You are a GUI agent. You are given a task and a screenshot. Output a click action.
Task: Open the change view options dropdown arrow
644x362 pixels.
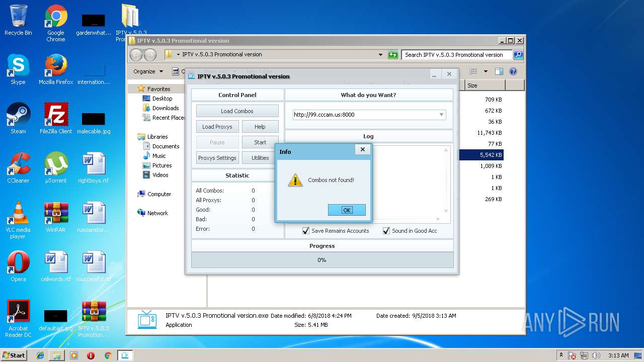click(x=486, y=71)
